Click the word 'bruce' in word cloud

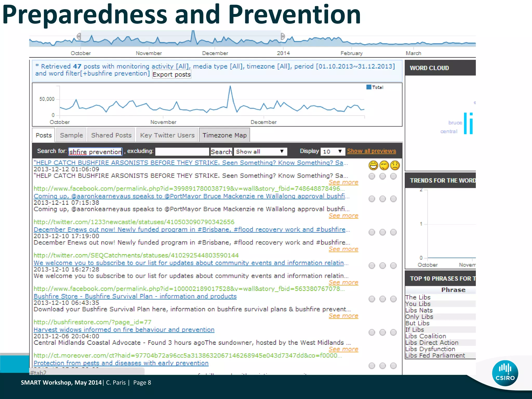(455, 123)
